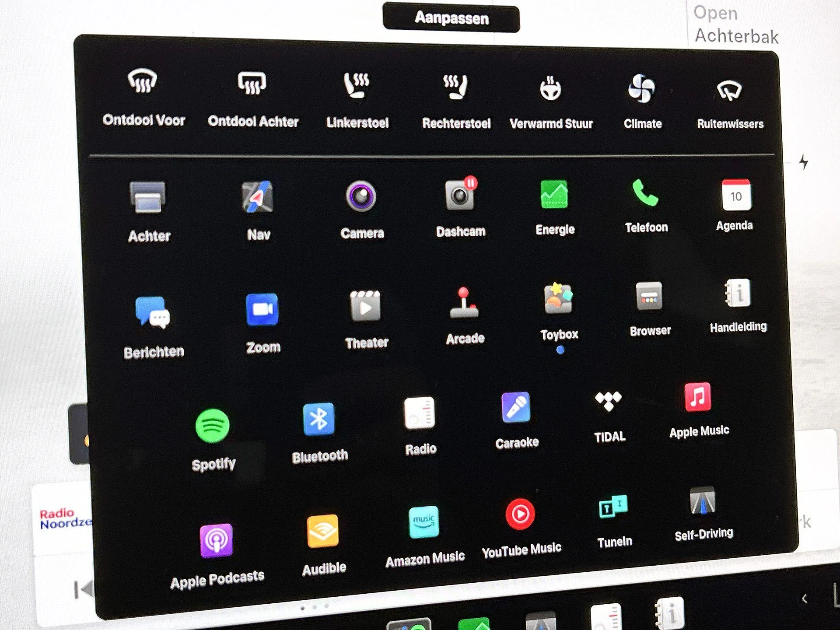Toggle Verwarmd Stuur steering wheel heat

click(x=550, y=88)
